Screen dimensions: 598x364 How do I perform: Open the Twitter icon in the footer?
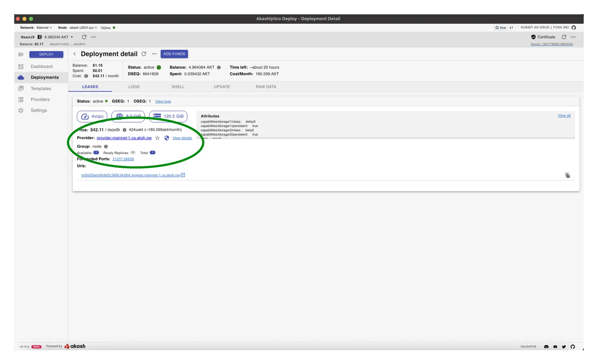pyautogui.click(x=564, y=347)
